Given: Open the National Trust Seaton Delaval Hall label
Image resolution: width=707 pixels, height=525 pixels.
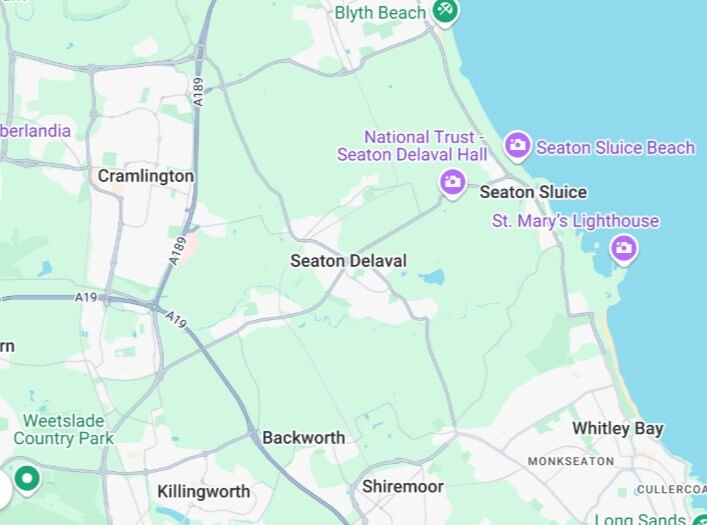Looking at the screenshot, I should point(412,146).
